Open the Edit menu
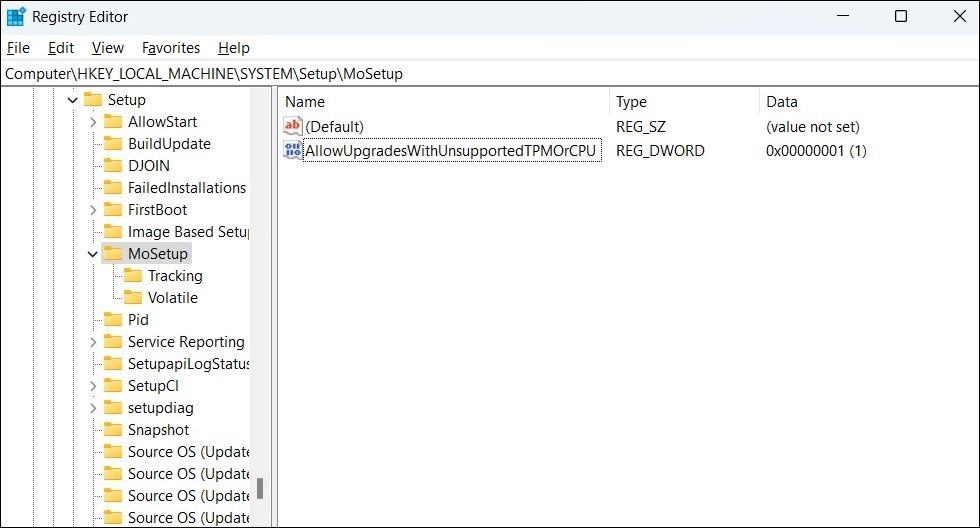Screen dimensions: 980x528 [61, 48]
